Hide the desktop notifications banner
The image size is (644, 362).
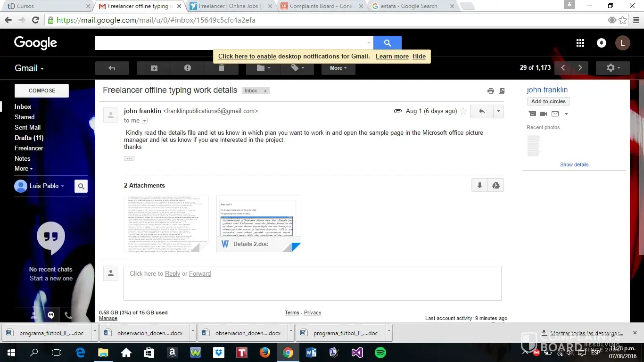point(419,56)
